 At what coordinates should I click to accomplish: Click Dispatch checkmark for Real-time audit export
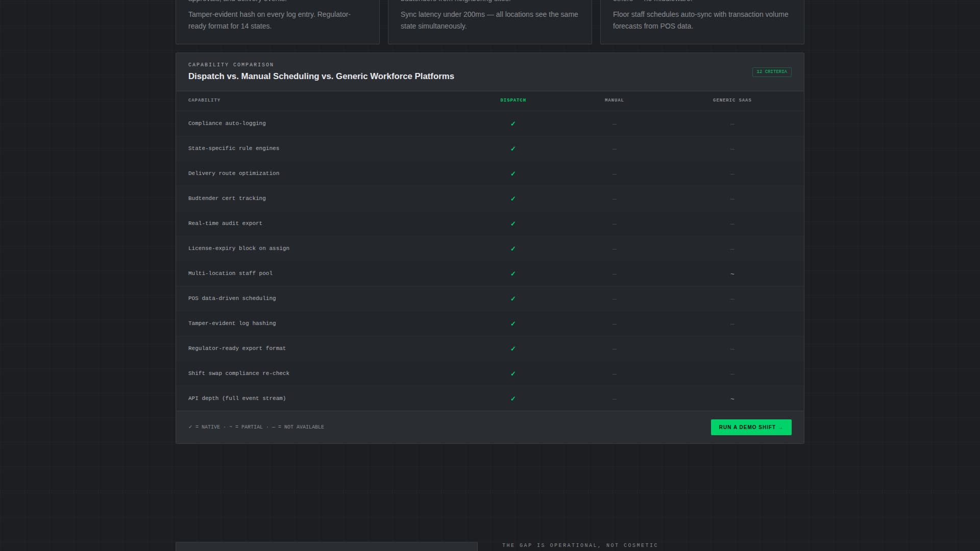(513, 223)
